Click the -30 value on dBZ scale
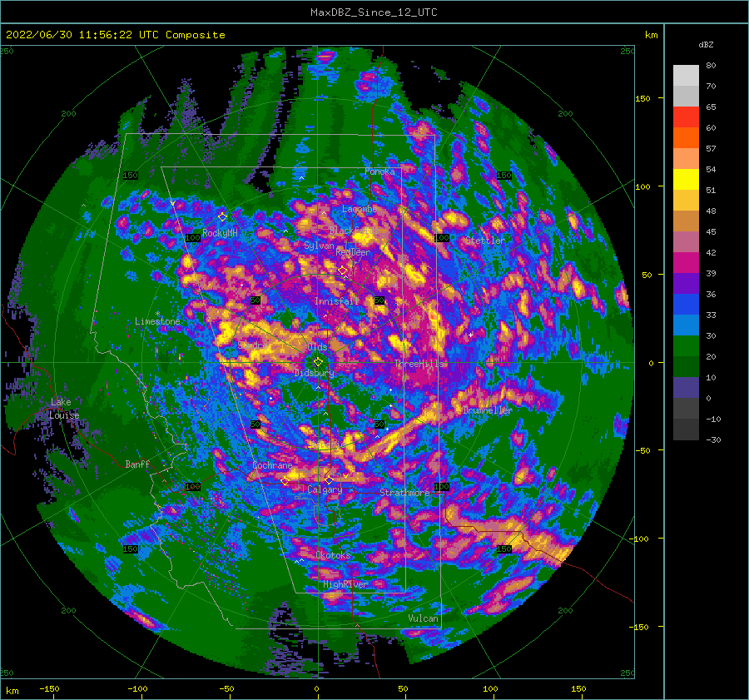Screen dimensions: 749x700 pyautogui.click(x=713, y=439)
